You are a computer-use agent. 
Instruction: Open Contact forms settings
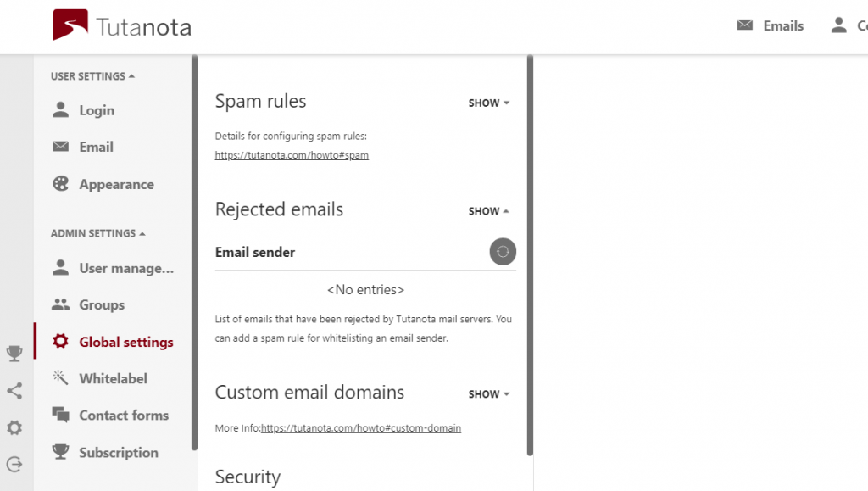coord(124,416)
